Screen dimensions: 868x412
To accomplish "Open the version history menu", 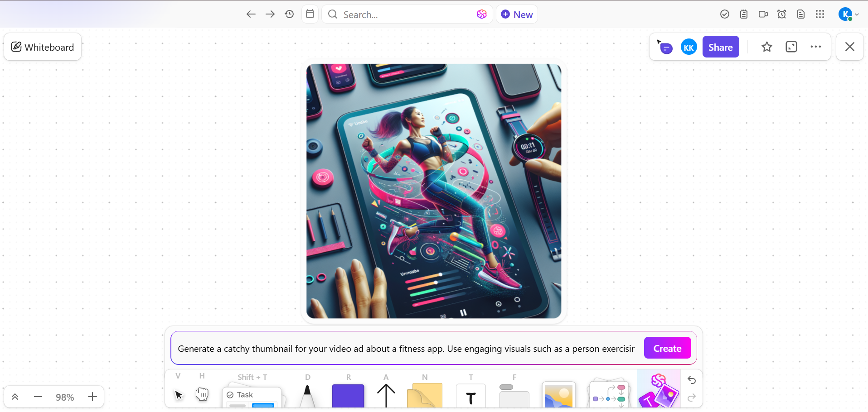I will click(289, 14).
